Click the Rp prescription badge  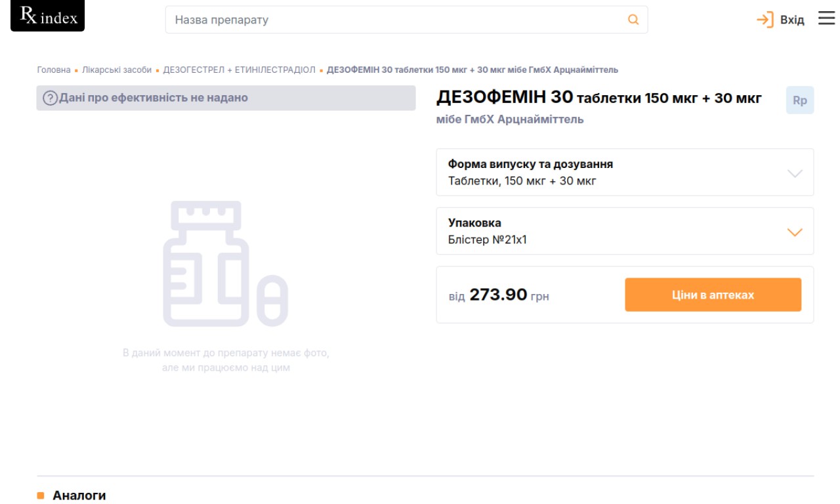pyautogui.click(x=800, y=100)
